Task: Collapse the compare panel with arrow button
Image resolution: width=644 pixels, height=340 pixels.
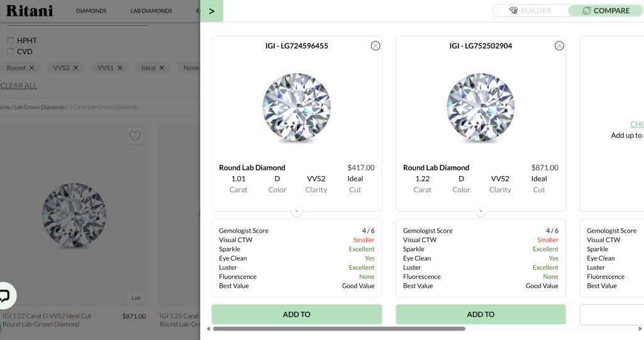Action: pos(211,11)
